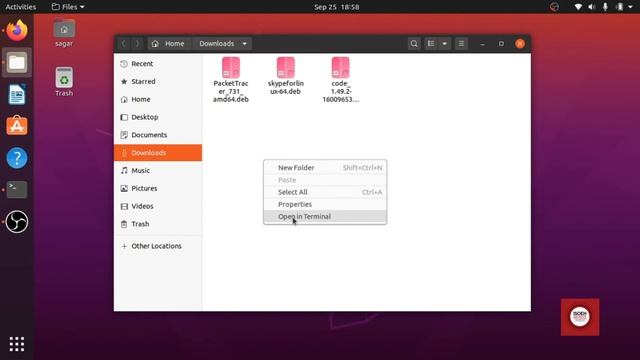This screenshot has height=360, width=640.
Task: Click the circular tray indicator left of Wi-Fi
Action: (554, 7)
